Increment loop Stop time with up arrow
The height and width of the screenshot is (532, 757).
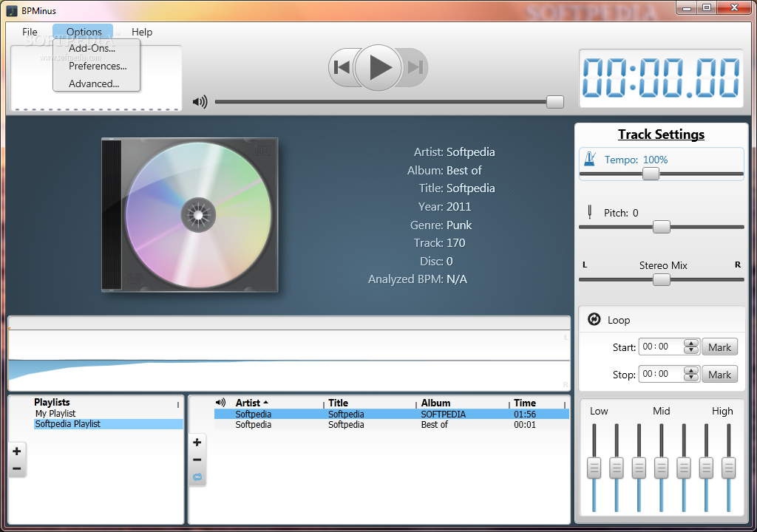(691, 371)
